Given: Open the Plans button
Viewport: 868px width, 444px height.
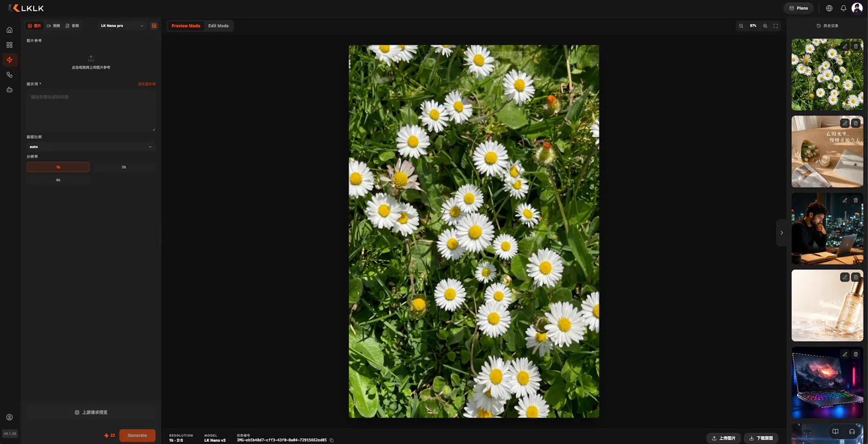Looking at the screenshot, I should tap(799, 8).
